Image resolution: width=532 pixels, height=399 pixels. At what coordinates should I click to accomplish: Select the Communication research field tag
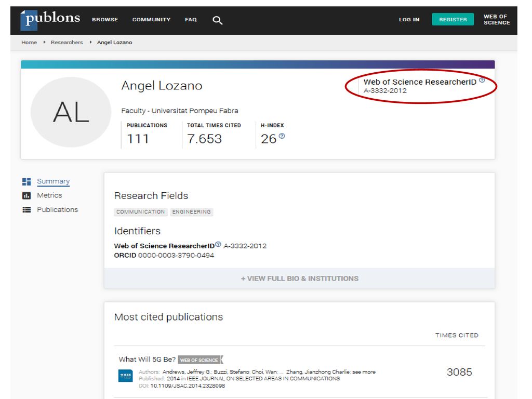tap(140, 212)
